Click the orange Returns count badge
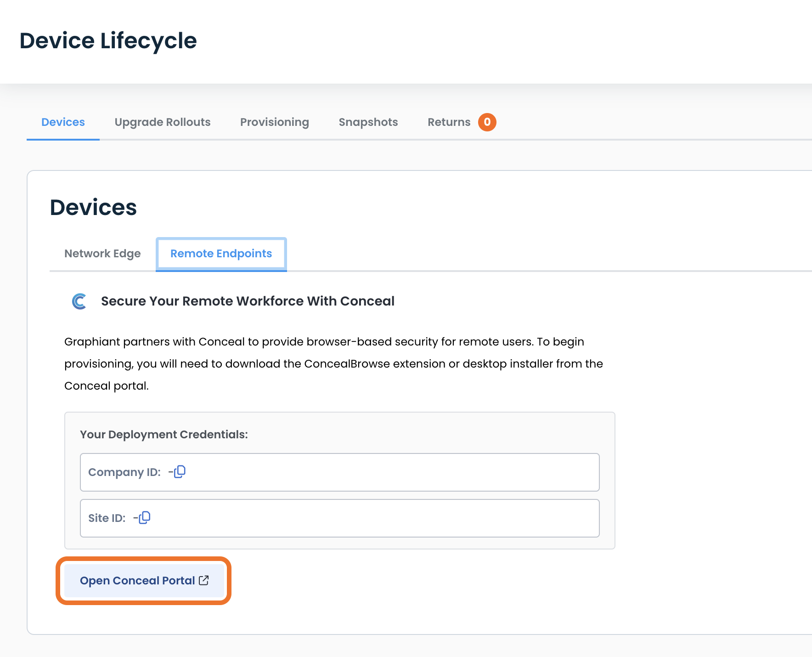 click(487, 122)
